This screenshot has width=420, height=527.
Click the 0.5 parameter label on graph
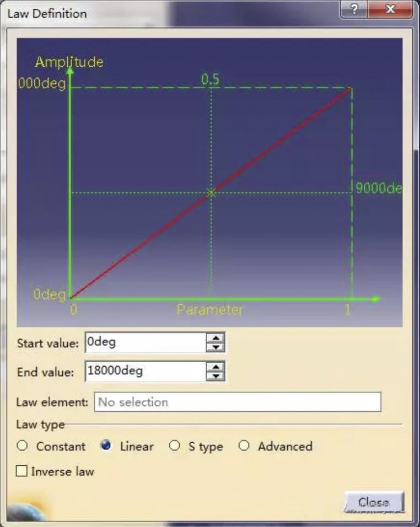(x=211, y=79)
